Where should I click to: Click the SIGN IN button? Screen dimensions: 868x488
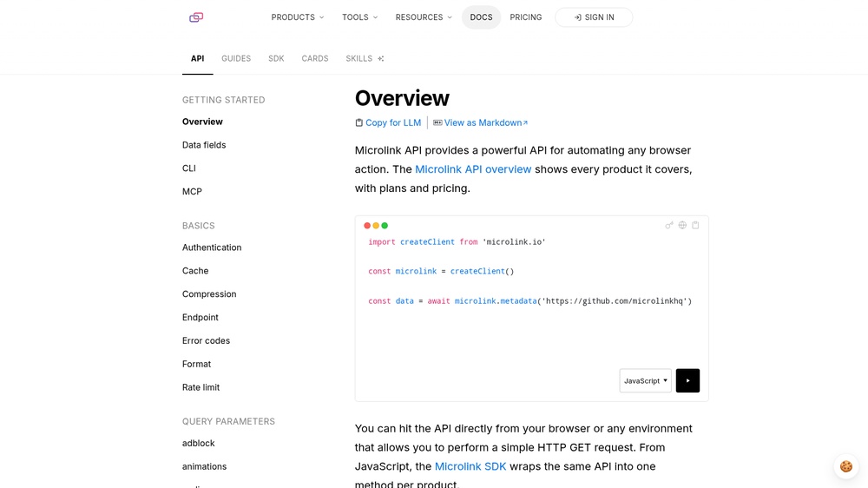pos(594,17)
